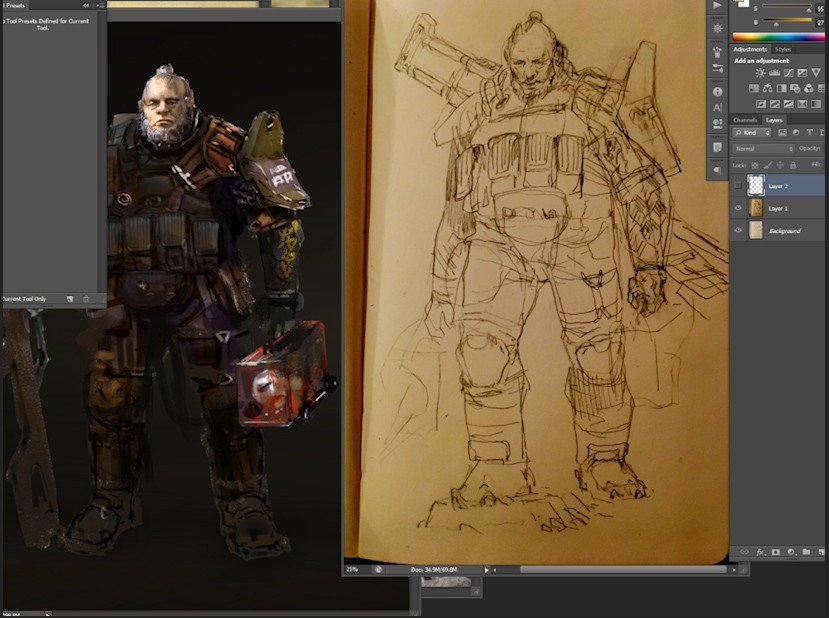Add a Gradient Map adjustment
Image resolution: width=829 pixels, height=618 pixels.
pyautogui.click(x=816, y=104)
